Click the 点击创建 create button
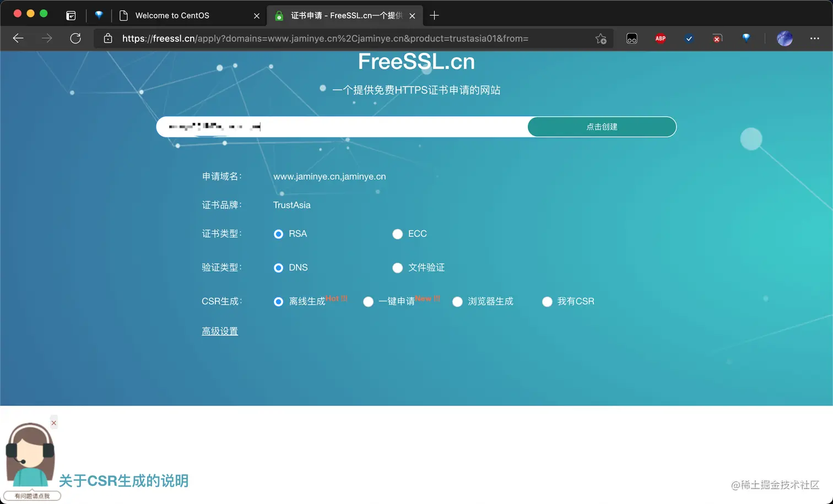Viewport: 833px width, 504px height. coord(602,127)
